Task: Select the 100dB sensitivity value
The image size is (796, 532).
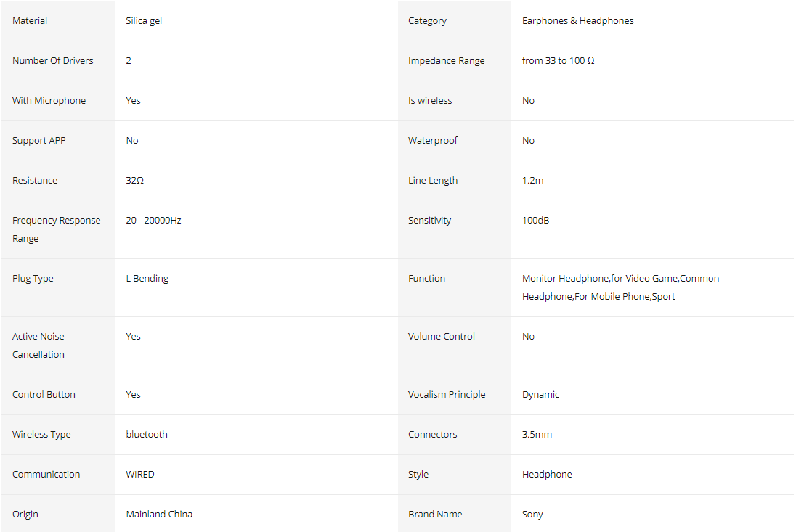Action: point(535,221)
